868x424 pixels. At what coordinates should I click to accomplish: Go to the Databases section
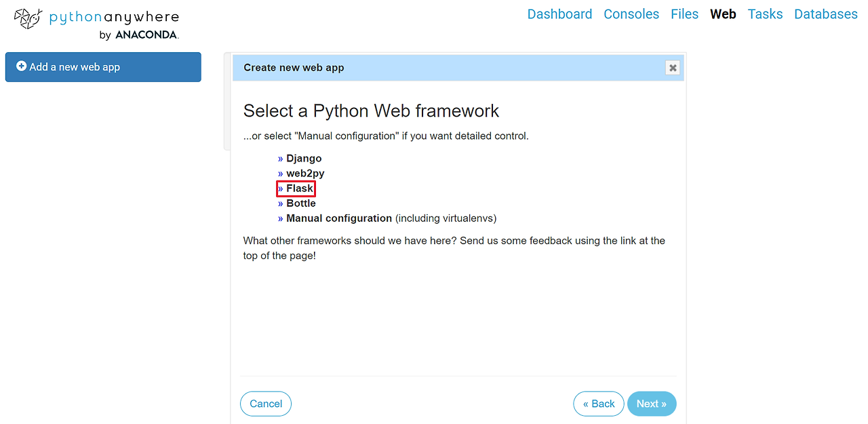point(825,14)
